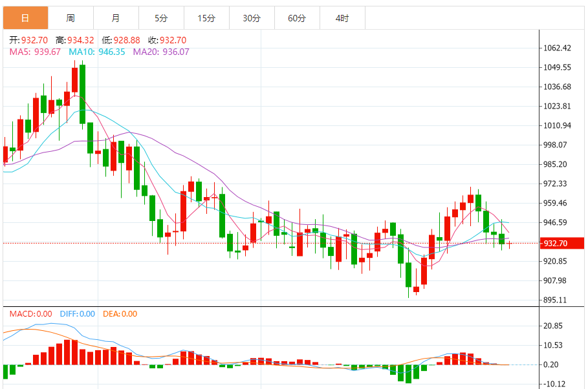Viewport: 588px width, 389px height.
Task: Click the lowest green candlestick near 895
Action: click(x=408, y=275)
